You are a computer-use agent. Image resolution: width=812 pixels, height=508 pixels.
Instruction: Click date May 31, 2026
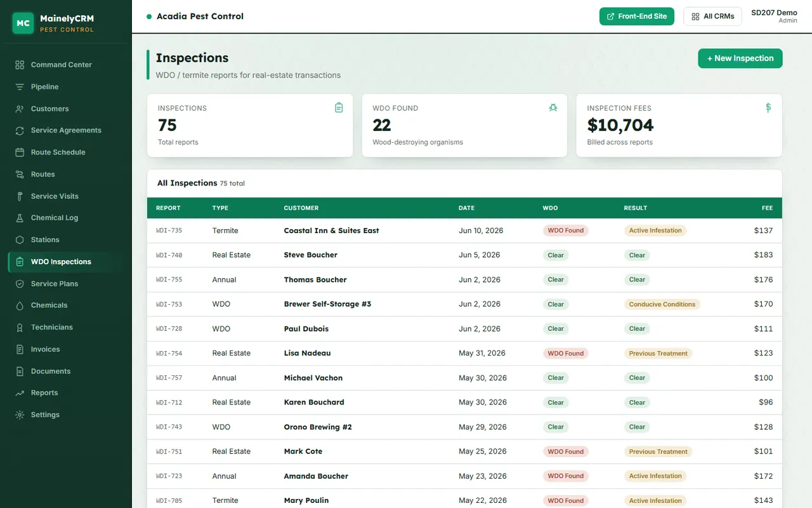tap(481, 353)
